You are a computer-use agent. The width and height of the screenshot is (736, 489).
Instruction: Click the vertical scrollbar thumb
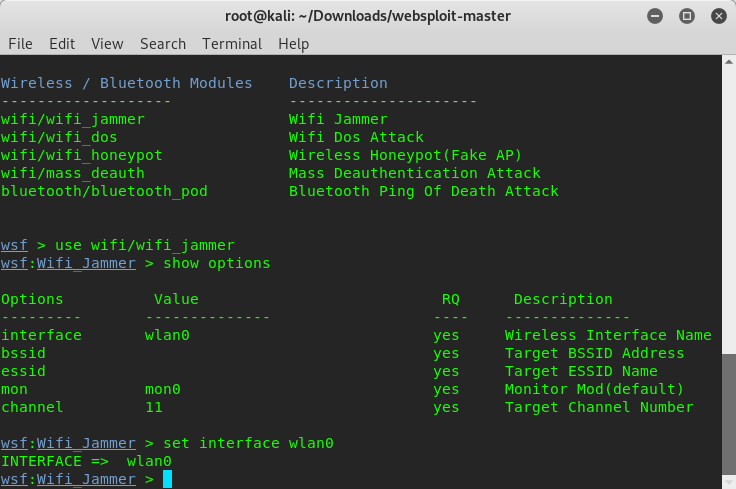(x=728, y=414)
